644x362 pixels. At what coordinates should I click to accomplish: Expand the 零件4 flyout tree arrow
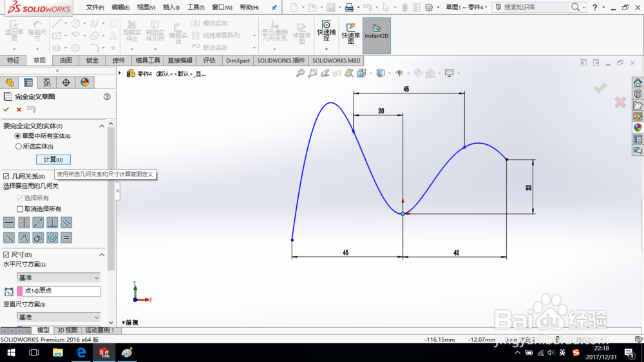tap(120, 73)
